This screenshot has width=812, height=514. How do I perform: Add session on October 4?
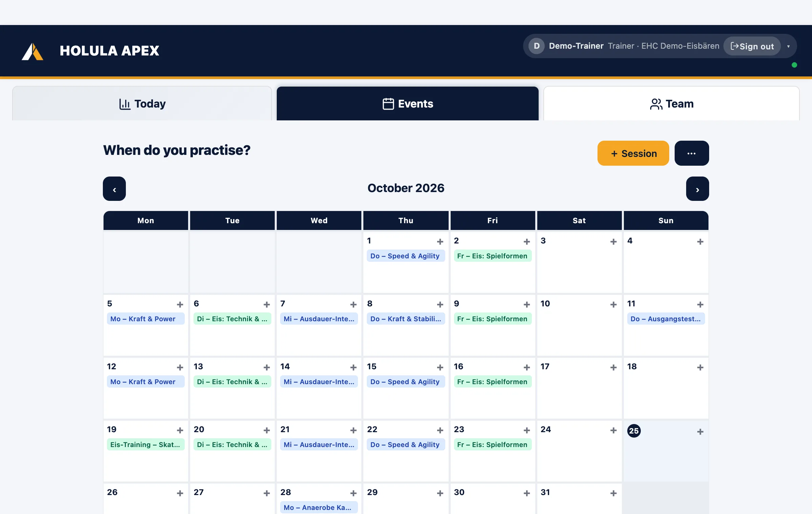click(x=700, y=241)
